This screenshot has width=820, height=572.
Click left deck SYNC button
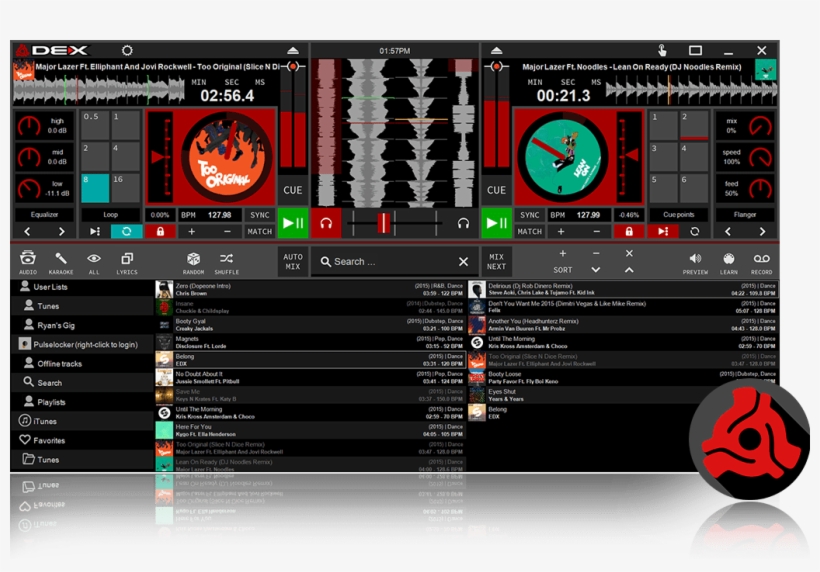(x=259, y=215)
